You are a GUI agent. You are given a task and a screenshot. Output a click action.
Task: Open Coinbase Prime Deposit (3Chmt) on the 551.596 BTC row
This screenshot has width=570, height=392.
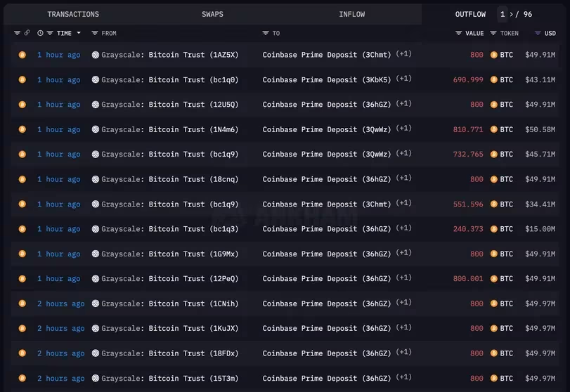click(x=327, y=204)
